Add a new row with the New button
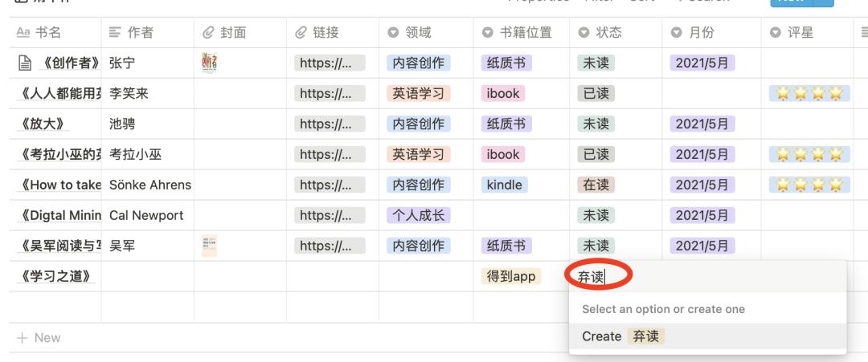Viewport: 868px width, 362px height. coord(39,338)
